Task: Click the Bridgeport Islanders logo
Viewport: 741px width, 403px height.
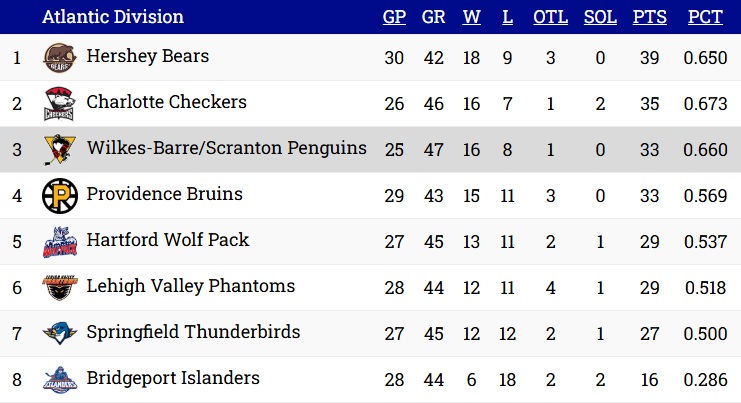Action: (x=60, y=379)
